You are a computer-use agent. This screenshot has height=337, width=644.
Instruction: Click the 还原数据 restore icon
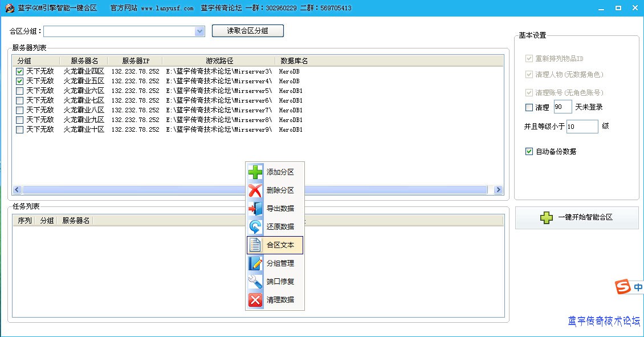point(255,227)
